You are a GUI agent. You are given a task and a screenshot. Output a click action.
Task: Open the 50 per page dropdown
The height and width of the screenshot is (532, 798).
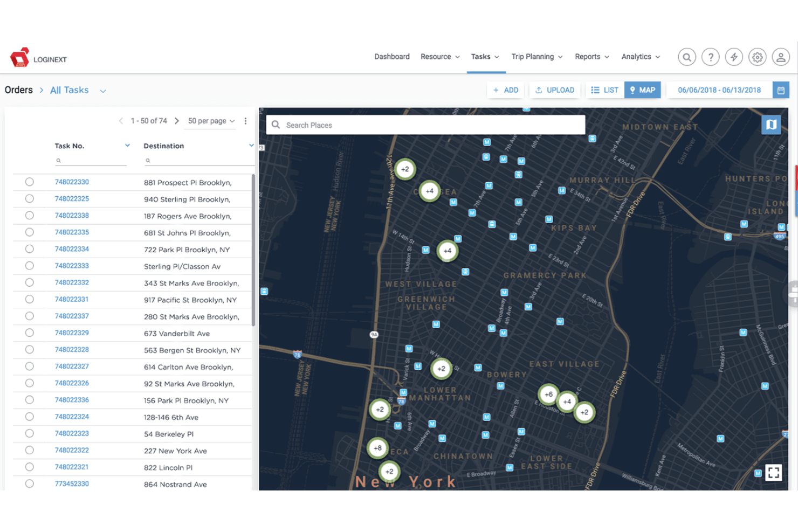(x=211, y=121)
